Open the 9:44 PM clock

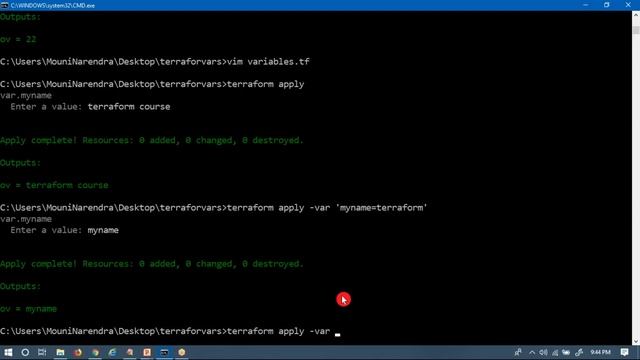(600, 352)
